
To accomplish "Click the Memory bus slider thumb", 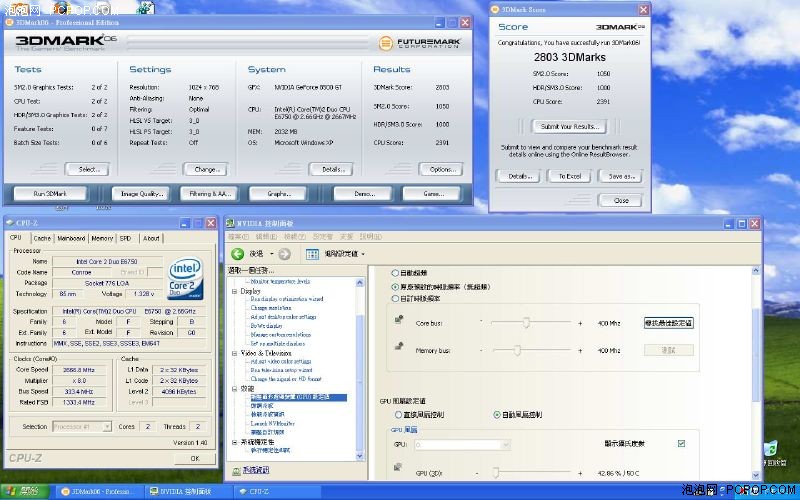I will click(517, 350).
